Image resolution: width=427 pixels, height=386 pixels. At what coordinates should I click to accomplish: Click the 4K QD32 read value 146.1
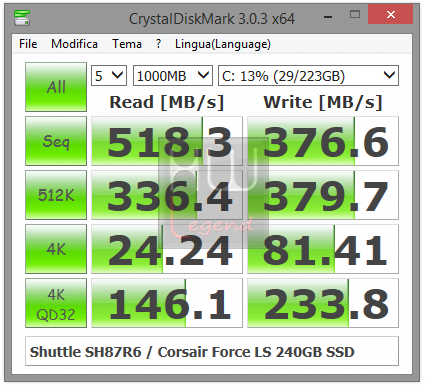click(x=167, y=303)
